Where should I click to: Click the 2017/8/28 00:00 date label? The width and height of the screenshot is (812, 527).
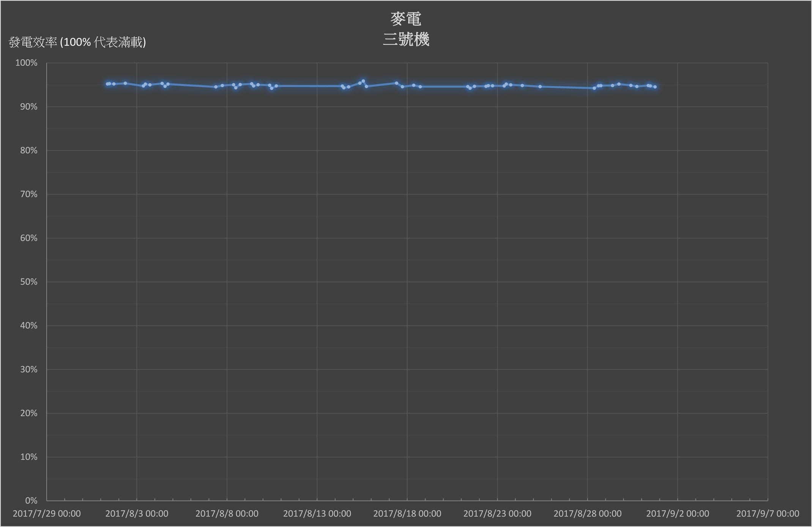[588, 514]
